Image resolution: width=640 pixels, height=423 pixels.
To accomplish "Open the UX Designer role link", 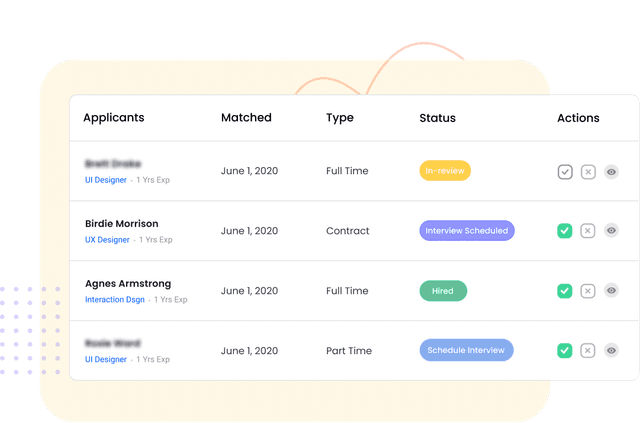I will click(107, 240).
